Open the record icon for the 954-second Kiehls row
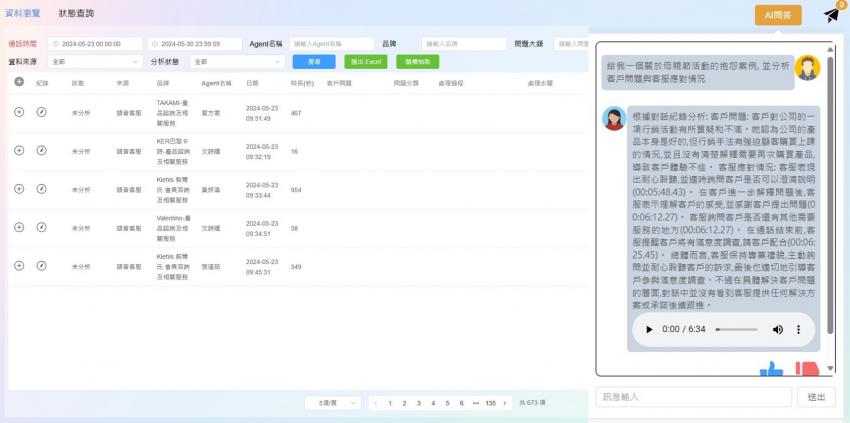 tap(42, 189)
